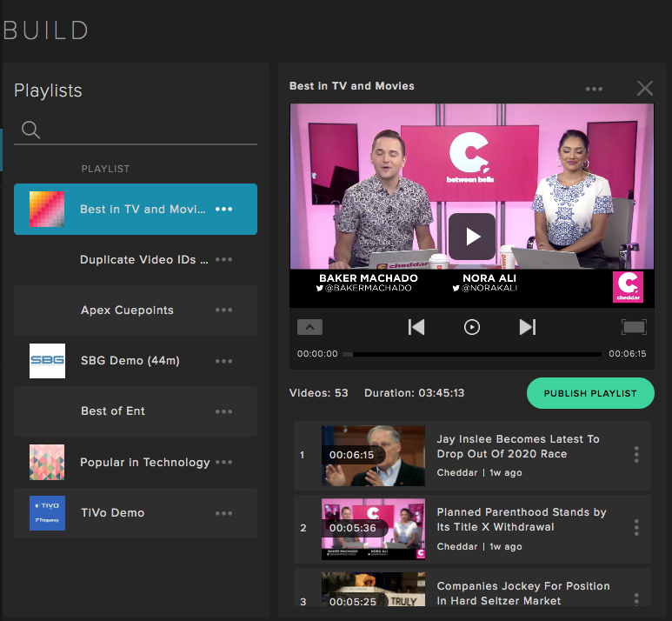Open the Jay Inslee Becomes Latest video title
The image size is (672, 621).
(x=518, y=446)
